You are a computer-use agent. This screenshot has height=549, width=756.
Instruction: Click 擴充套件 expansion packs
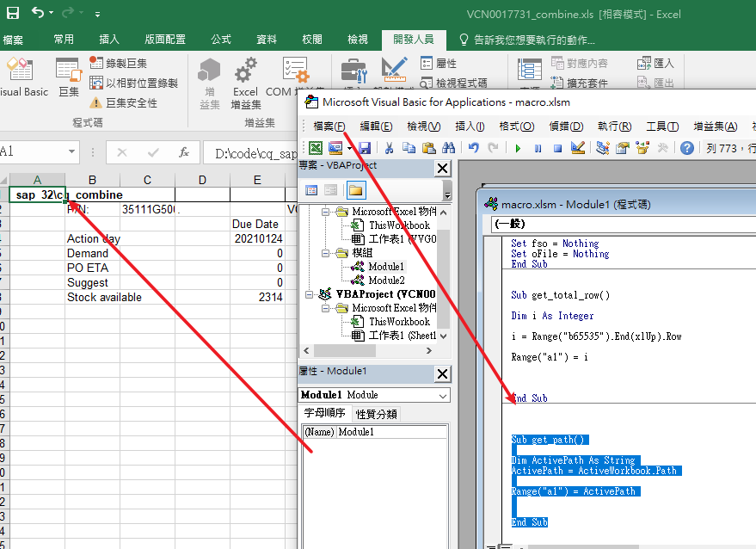pyautogui.click(x=580, y=83)
